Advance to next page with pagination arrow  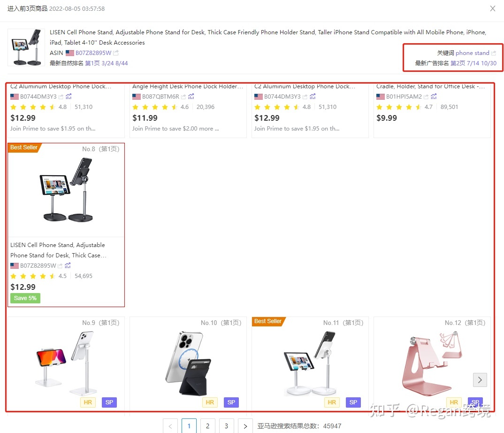[245, 426]
